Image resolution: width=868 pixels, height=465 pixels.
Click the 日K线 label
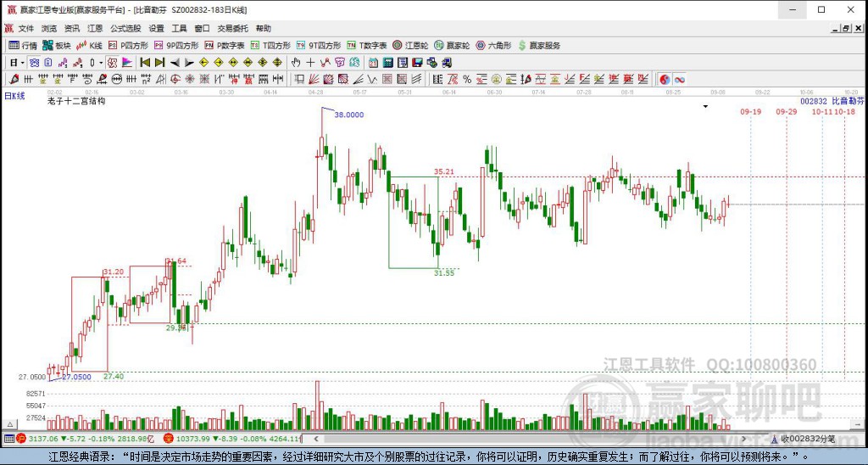point(15,96)
